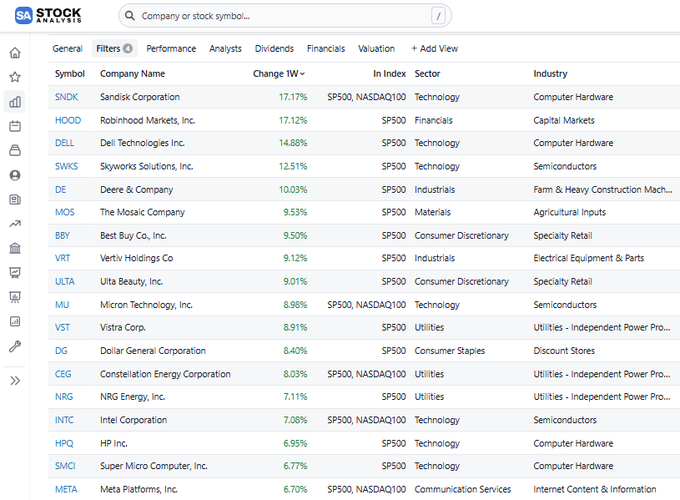This screenshot has height=500, width=680.
Task: Open the news page icon in sidebar
Action: point(15,199)
